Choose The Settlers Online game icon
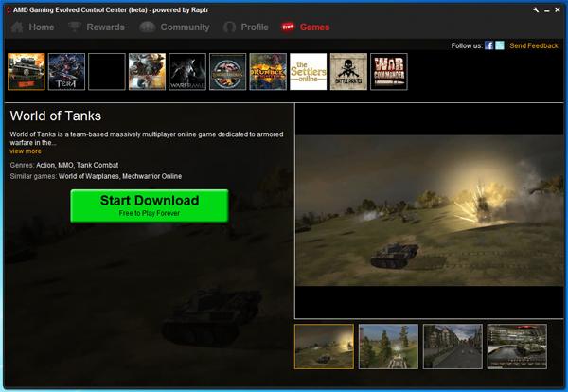Viewport: 568px width, 392px height. coord(308,72)
